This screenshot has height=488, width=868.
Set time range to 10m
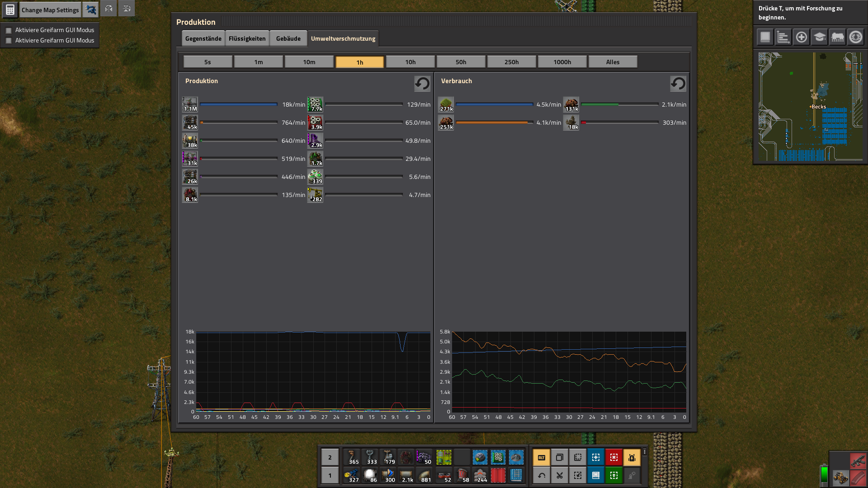coord(309,62)
